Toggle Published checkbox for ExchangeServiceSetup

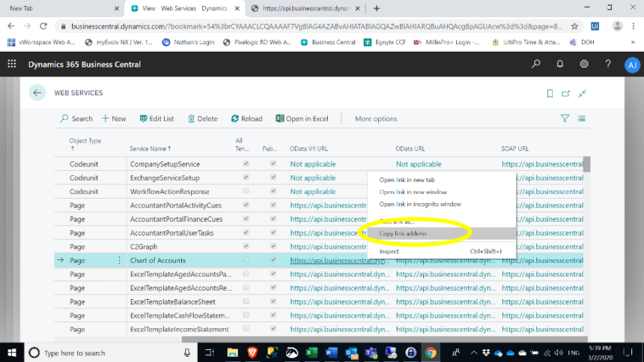[273, 178]
